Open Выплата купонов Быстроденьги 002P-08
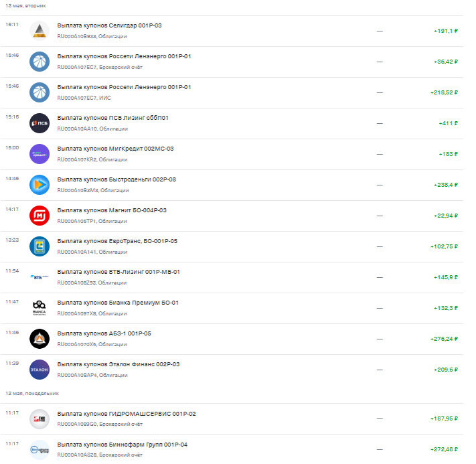The width and height of the screenshot is (476, 464). [x=232, y=185]
